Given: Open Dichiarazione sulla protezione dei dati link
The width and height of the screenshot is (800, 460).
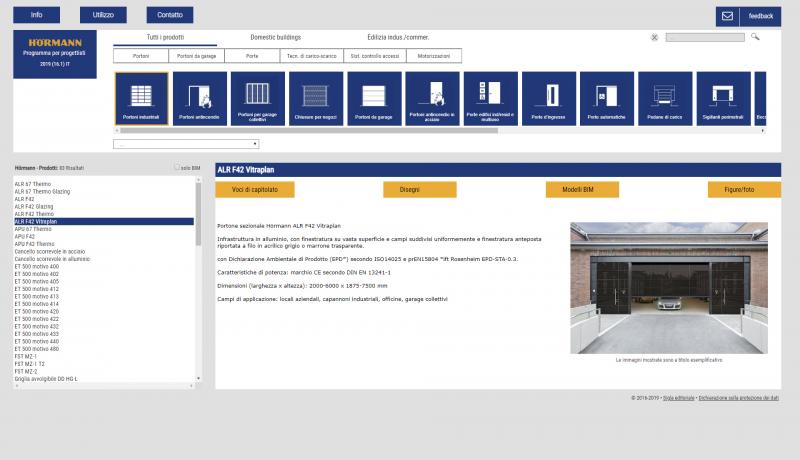Looking at the screenshot, I should coord(738,398).
